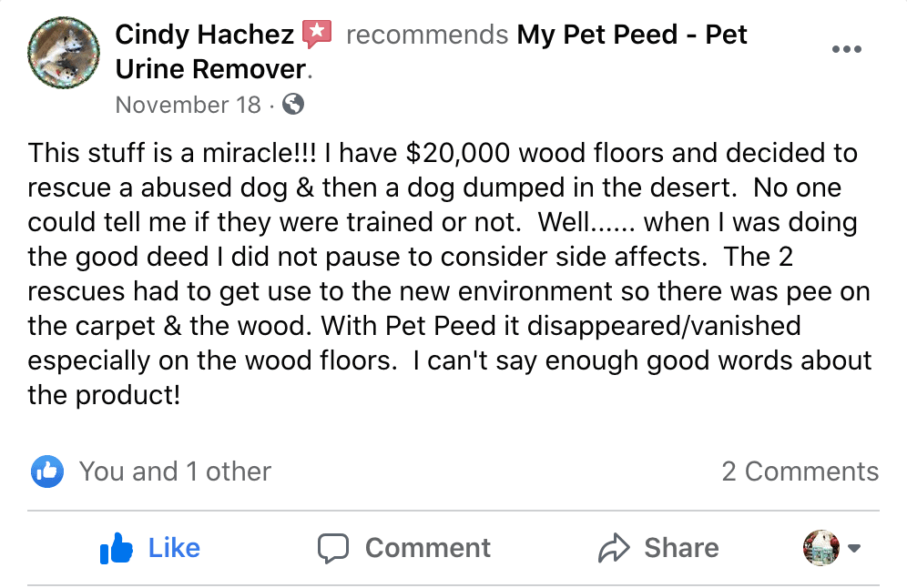
Task: Open Cindy Hachez's profile picture
Action: click(64, 53)
